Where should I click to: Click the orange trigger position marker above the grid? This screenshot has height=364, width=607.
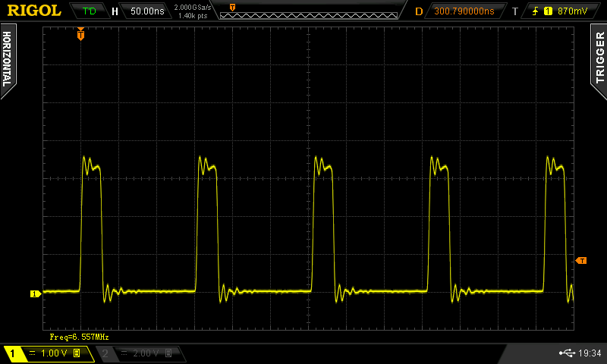point(81,34)
